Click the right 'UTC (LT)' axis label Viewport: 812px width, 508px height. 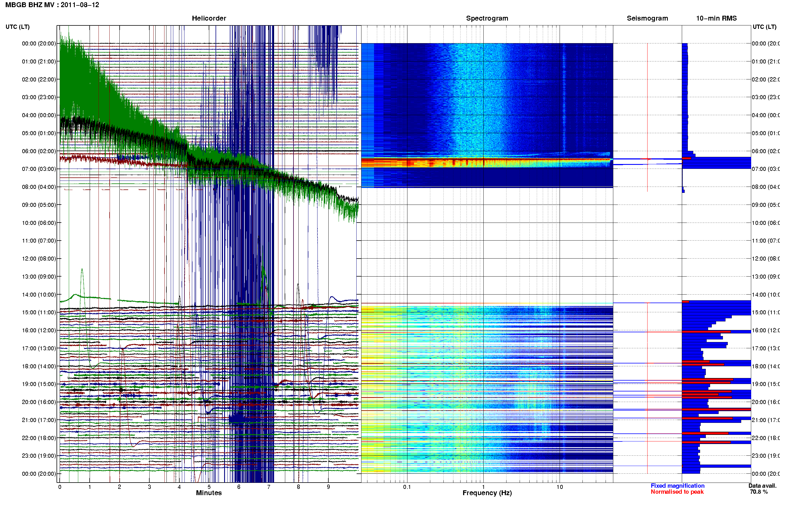point(764,27)
